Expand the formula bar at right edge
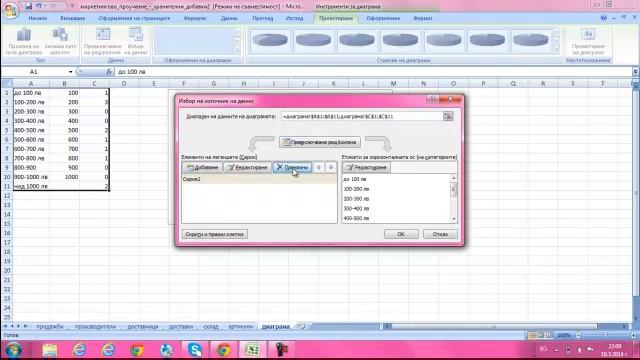The height and width of the screenshot is (360, 640). tap(636, 72)
